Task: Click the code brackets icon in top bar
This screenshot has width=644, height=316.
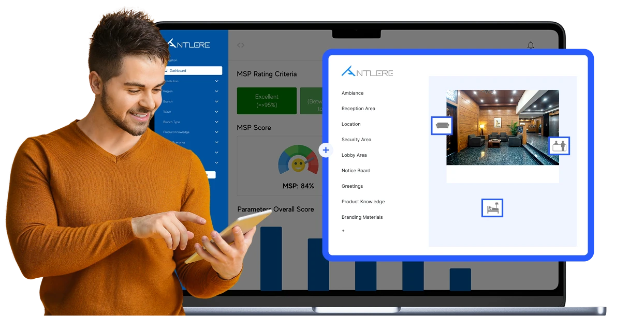Action: pyautogui.click(x=241, y=45)
